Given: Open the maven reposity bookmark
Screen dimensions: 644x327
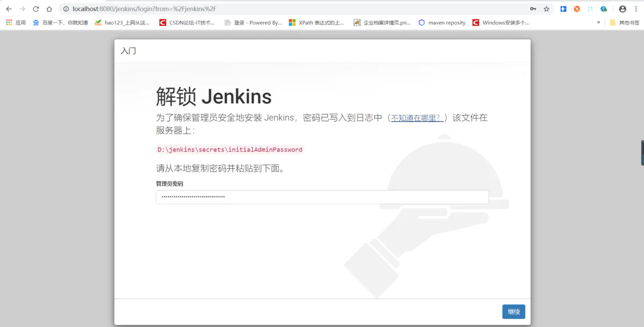Looking at the screenshot, I should point(442,23).
